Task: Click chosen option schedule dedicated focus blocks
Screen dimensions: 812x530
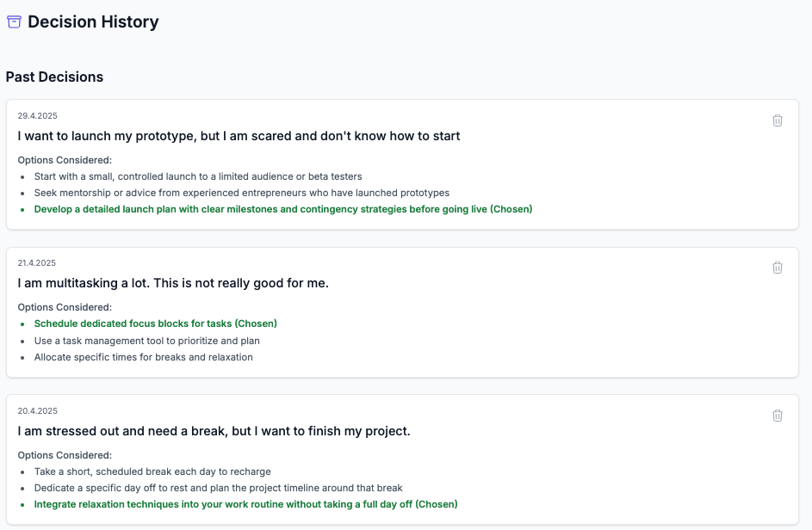Action: pyautogui.click(x=155, y=324)
